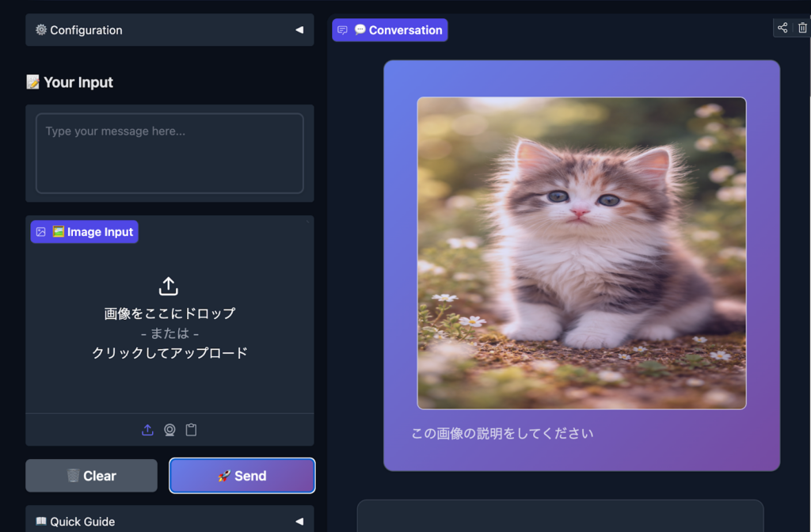Collapse the Configuration panel
Screen dimensions: 811x532
coord(299,30)
